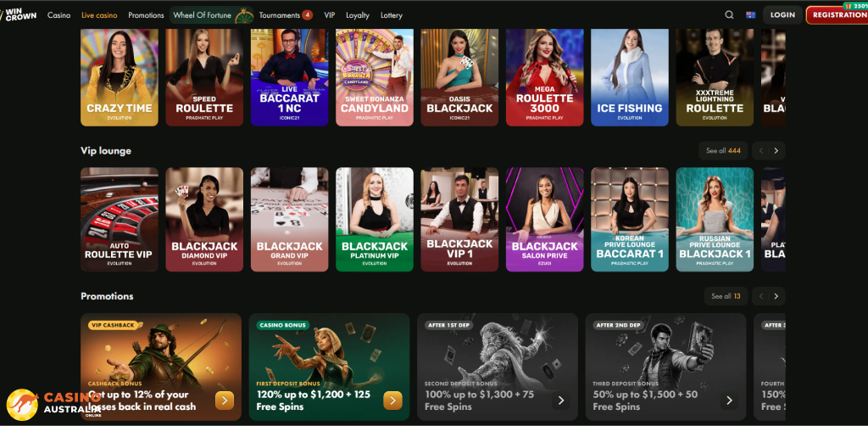The width and height of the screenshot is (868, 426).
Task: Open Russian Prive Lounge Blackjack 1 tile
Action: 715,220
